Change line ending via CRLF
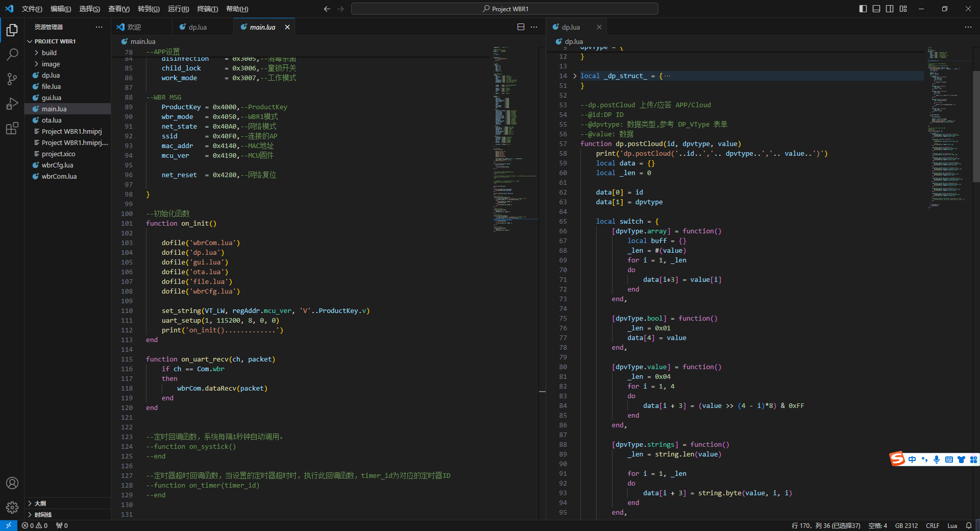Image resolution: width=980 pixels, height=531 pixels. tap(933, 525)
